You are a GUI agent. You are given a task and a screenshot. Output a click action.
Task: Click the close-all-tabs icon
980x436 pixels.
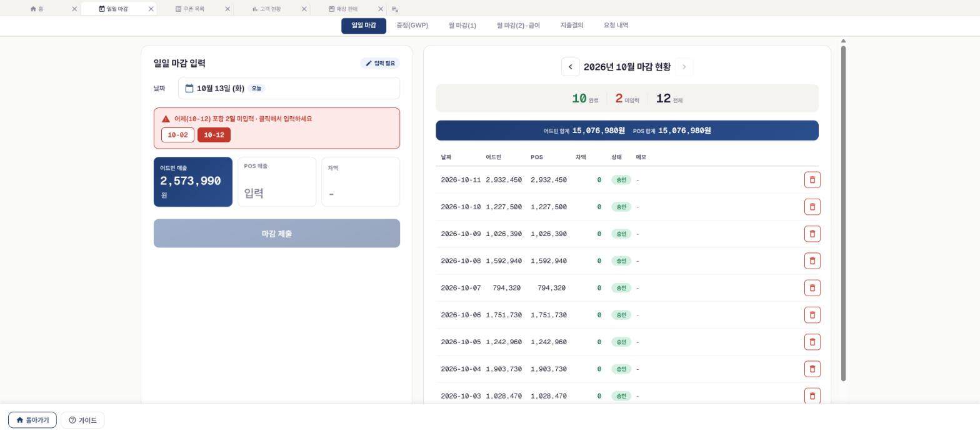395,9
